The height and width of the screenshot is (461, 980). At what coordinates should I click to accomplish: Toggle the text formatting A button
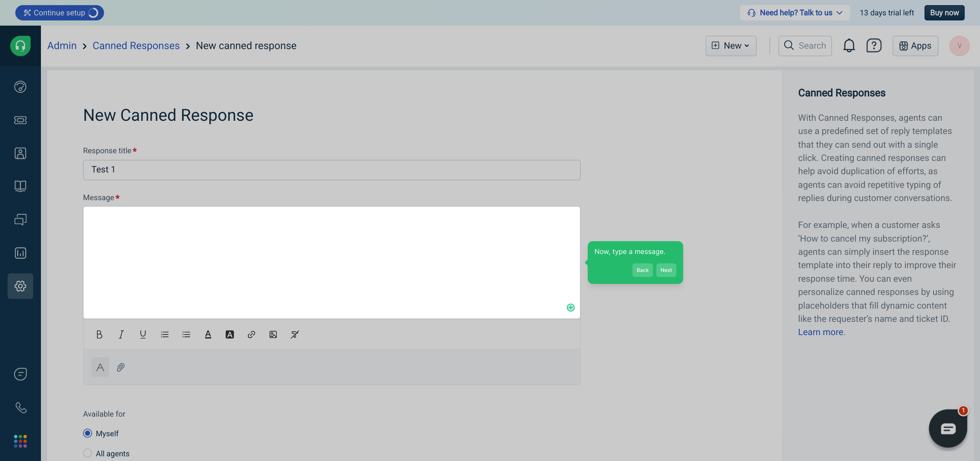(x=100, y=368)
